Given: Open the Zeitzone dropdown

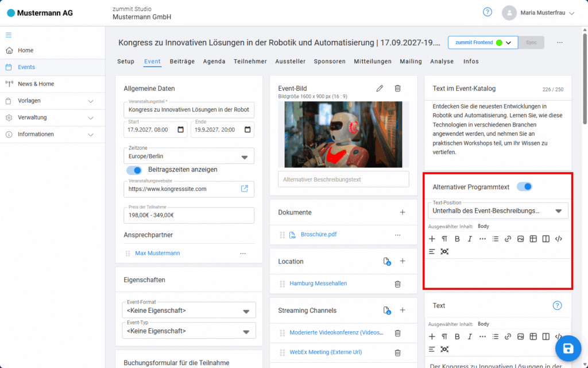Looking at the screenshot, I should click(x=188, y=157).
